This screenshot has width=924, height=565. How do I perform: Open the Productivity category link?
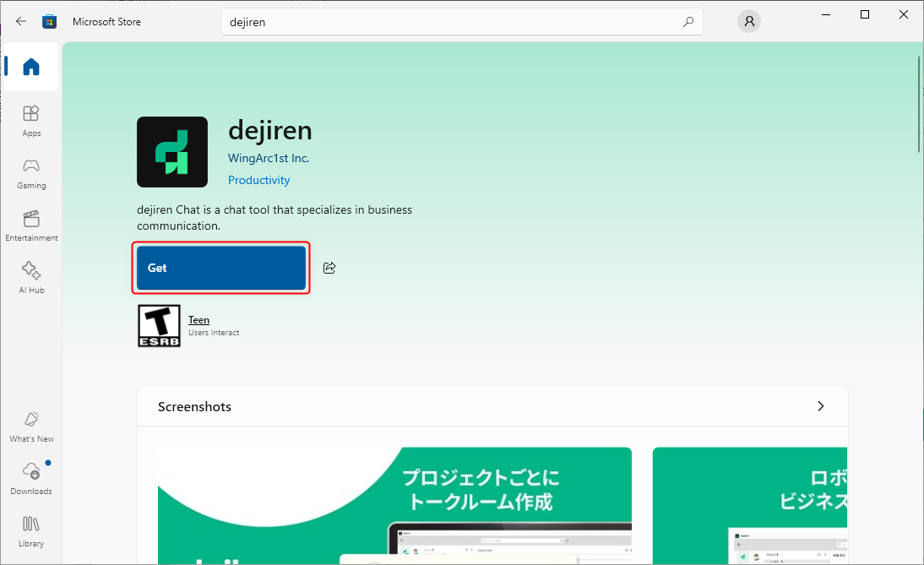258,180
